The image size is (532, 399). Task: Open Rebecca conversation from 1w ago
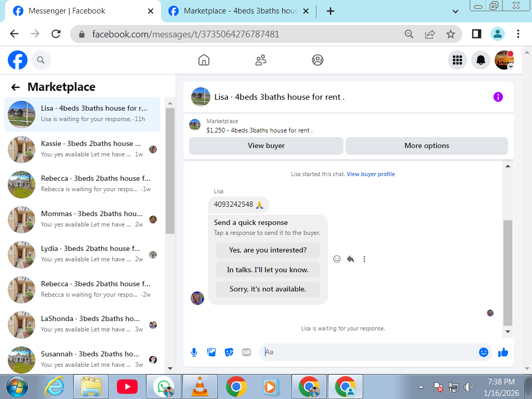pos(82,184)
